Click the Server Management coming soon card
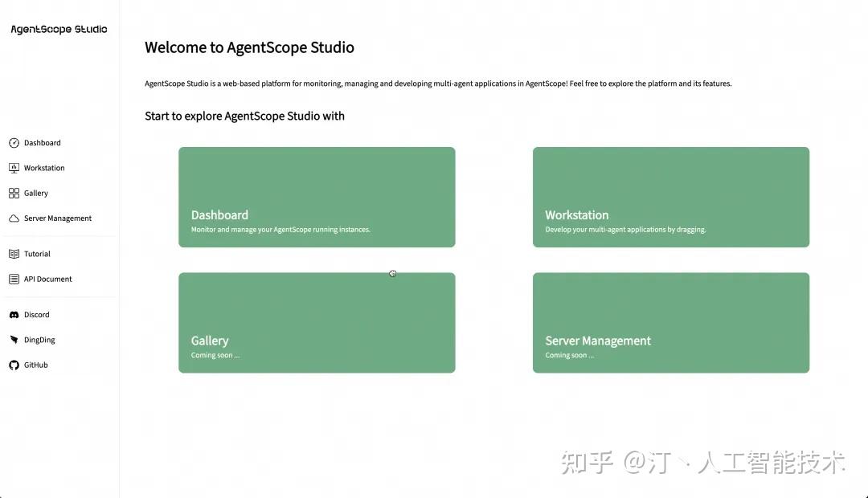Screen dimensions: 868x498 [x=671, y=322]
